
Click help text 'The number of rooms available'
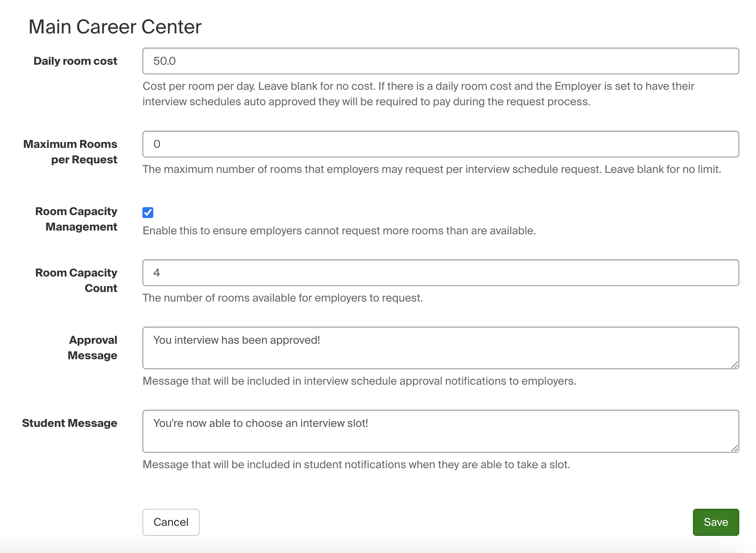point(283,298)
